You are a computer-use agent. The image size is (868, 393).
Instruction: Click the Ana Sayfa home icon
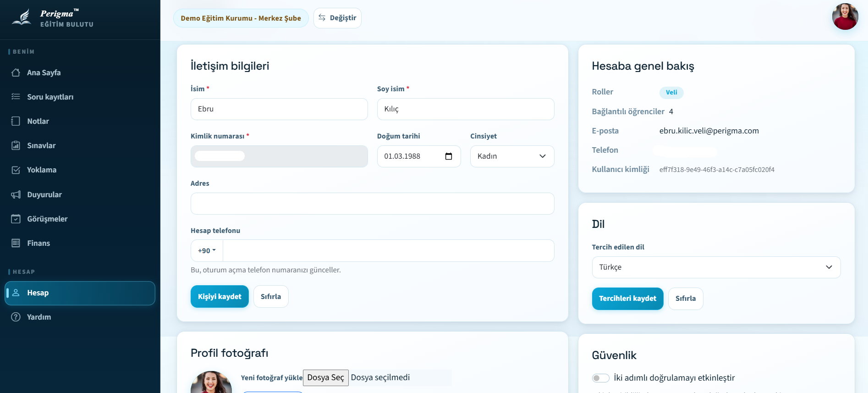tap(16, 72)
